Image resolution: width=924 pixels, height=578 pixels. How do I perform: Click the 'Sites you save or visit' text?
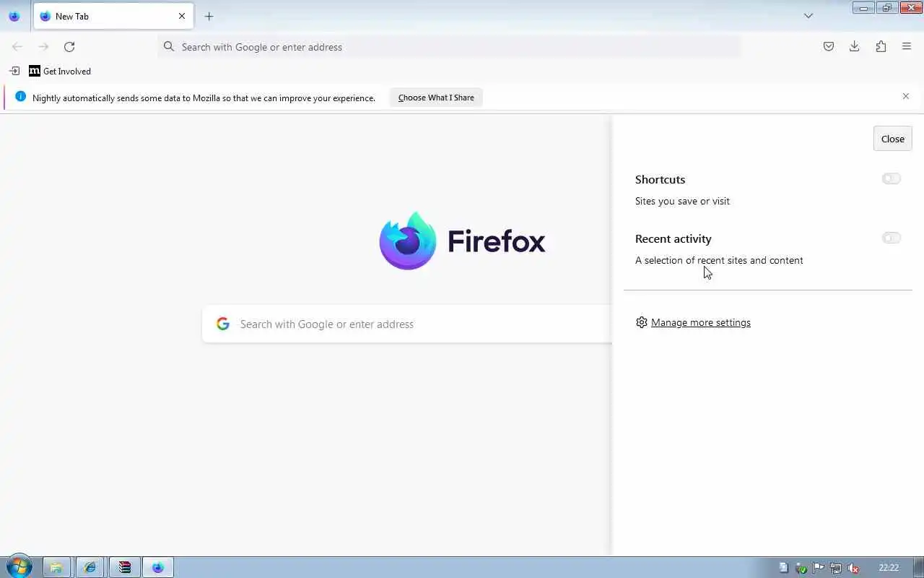[x=682, y=201]
